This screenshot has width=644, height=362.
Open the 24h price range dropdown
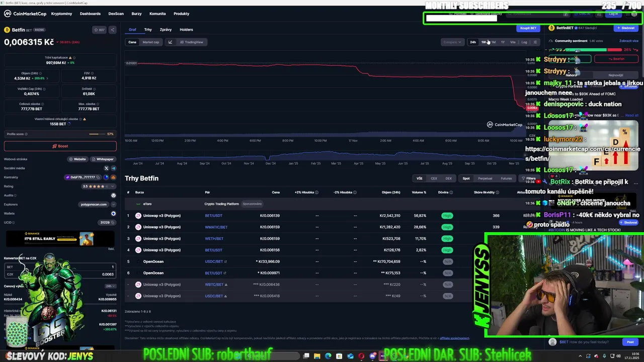(x=110, y=286)
